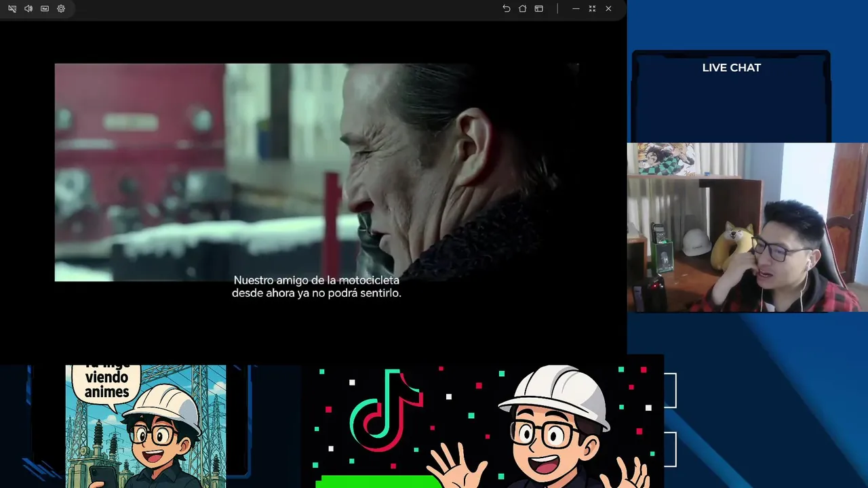Click the "viendo animes" cartoon panel
868x488 pixels.
(x=146, y=426)
